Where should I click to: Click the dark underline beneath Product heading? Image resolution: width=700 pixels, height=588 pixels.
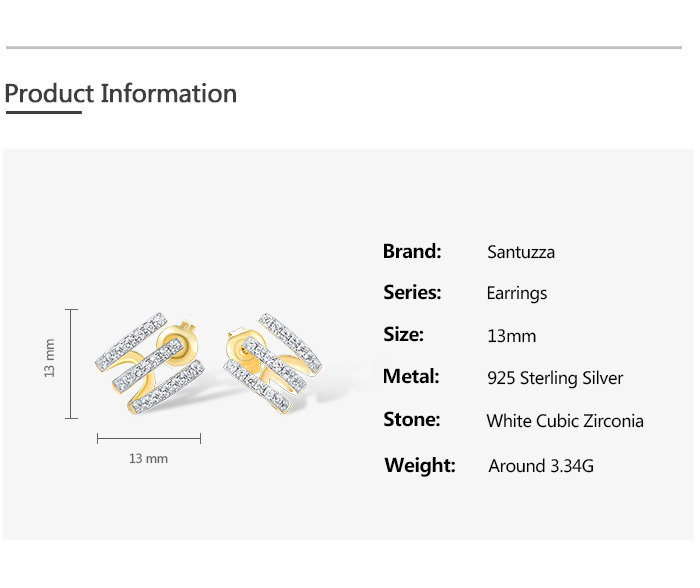click(x=43, y=113)
